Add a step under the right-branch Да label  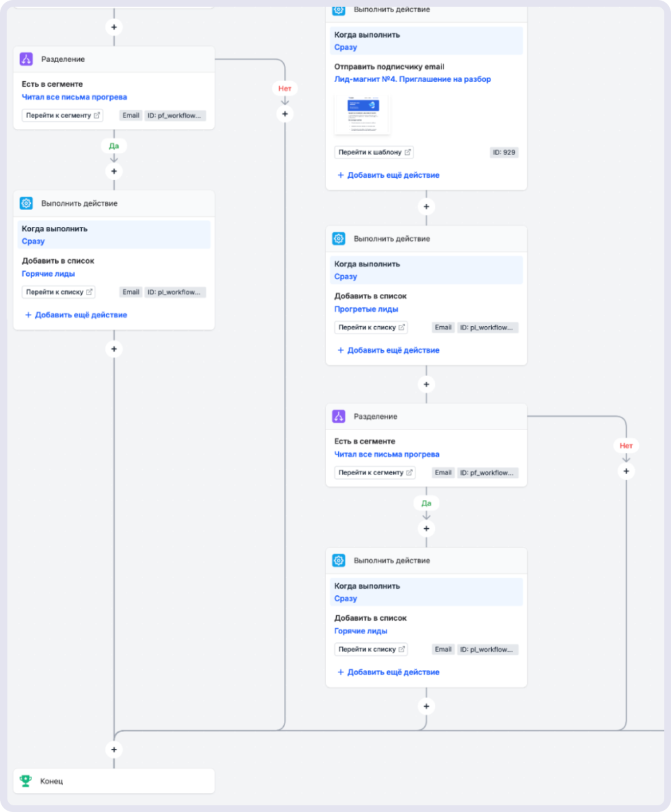pos(426,528)
